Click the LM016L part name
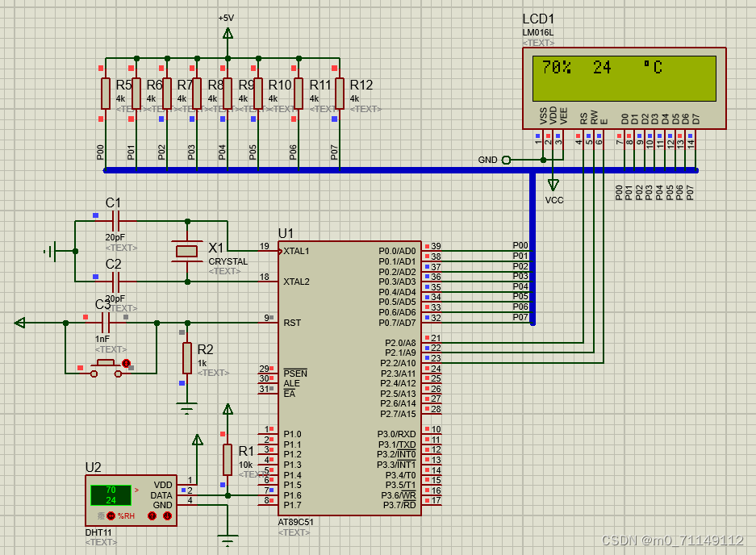This screenshot has height=555, width=756. click(537, 33)
